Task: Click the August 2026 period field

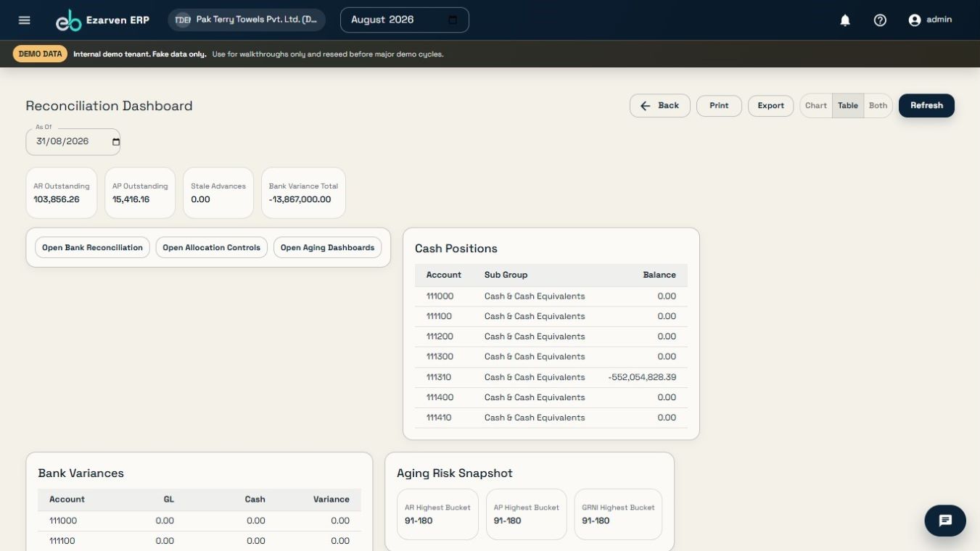Action: (x=404, y=20)
